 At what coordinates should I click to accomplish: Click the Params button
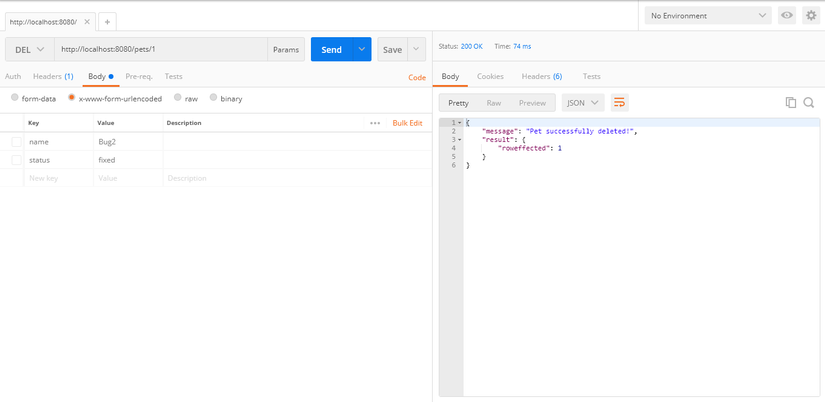pyautogui.click(x=286, y=50)
